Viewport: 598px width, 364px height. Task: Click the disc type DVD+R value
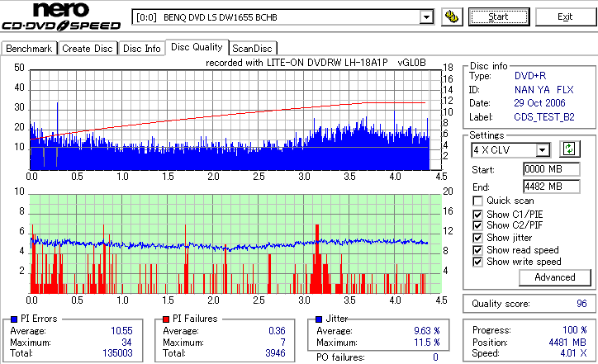[x=530, y=76]
